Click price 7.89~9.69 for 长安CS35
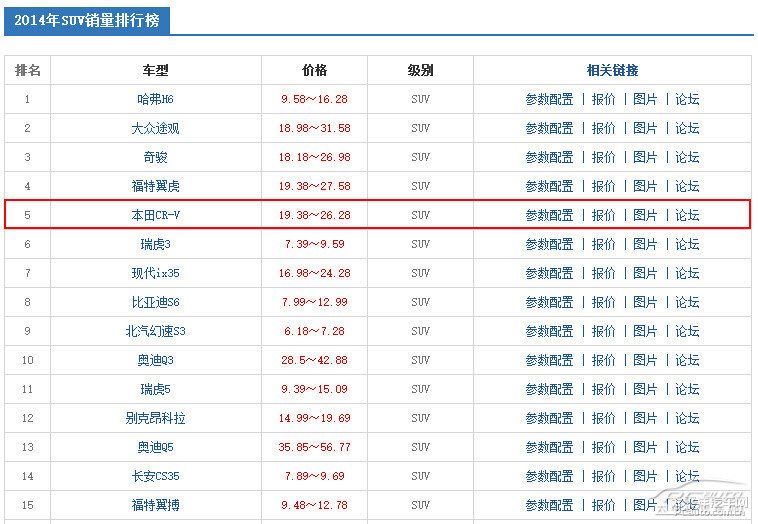The width and height of the screenshot is (758, 524). tap(314, 476)
